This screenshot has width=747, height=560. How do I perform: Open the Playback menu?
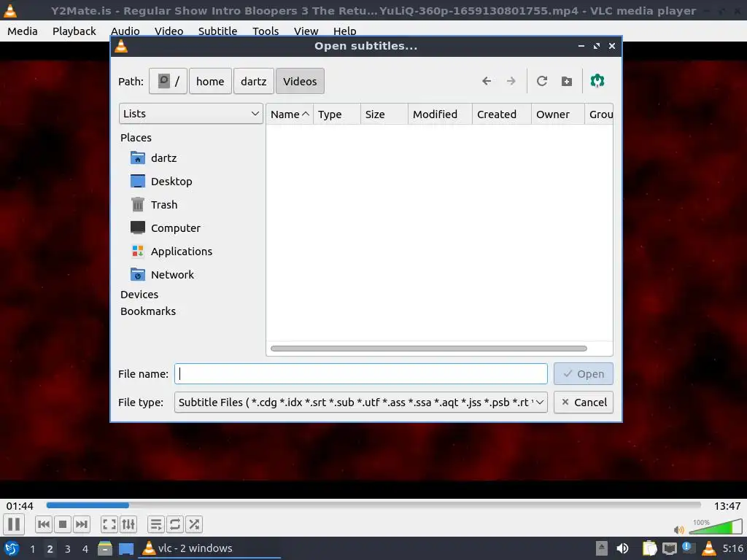pyautogui.click(x=74, y=31)
